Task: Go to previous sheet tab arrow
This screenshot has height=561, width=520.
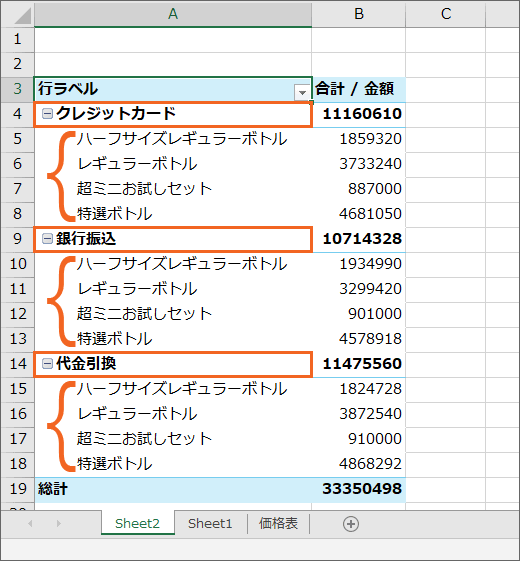Action: tap(30, 524)
